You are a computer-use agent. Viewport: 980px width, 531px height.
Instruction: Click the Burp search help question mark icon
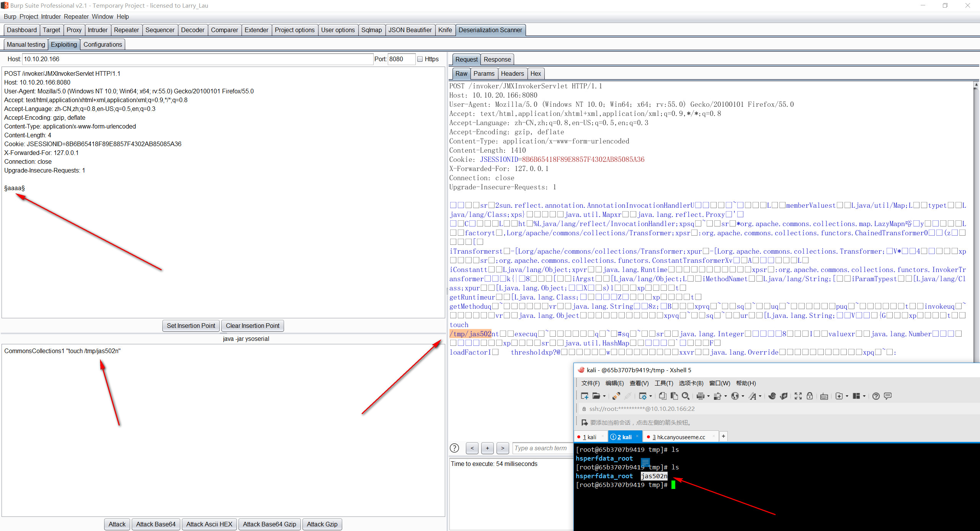tap(454, 448)
